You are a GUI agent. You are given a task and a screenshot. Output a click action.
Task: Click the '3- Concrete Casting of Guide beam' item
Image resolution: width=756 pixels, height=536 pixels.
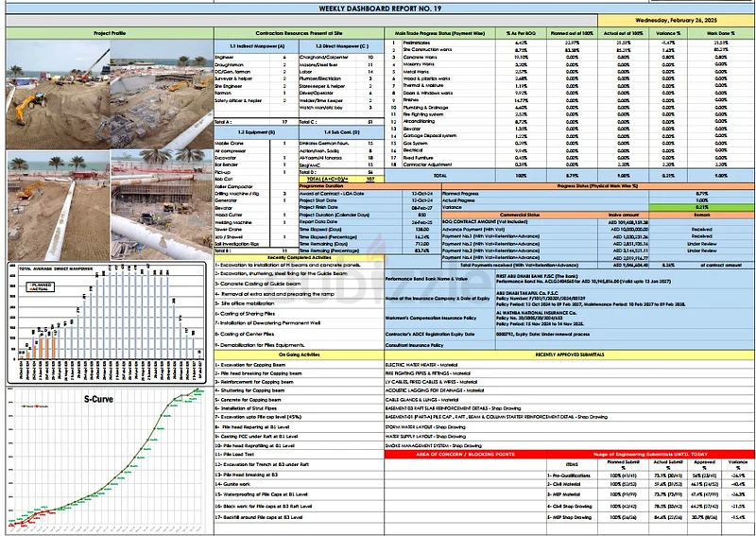click(258, 285)
